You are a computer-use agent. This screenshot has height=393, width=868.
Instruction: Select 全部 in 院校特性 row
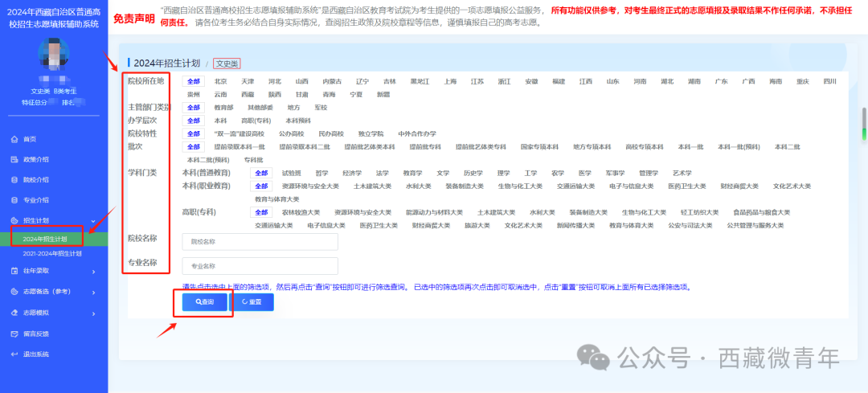point(193,134)
